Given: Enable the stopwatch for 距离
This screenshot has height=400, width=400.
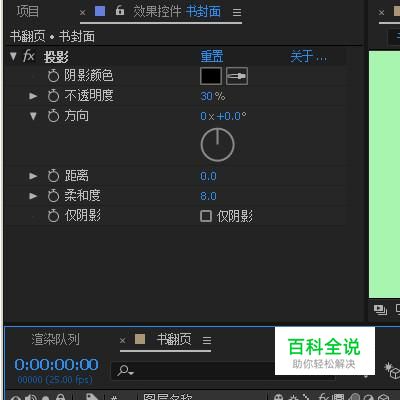Looking at the screenshot, I should 53,176.
